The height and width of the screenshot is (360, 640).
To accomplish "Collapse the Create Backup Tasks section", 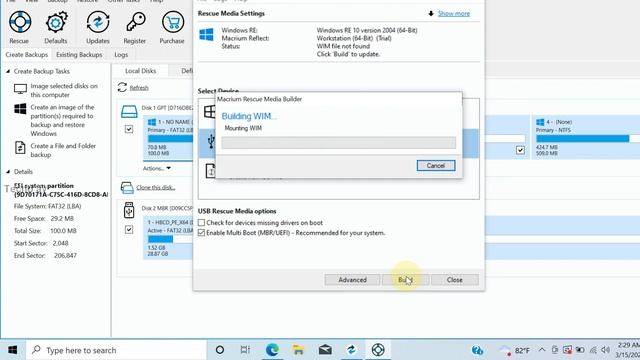I will [8, 71].
